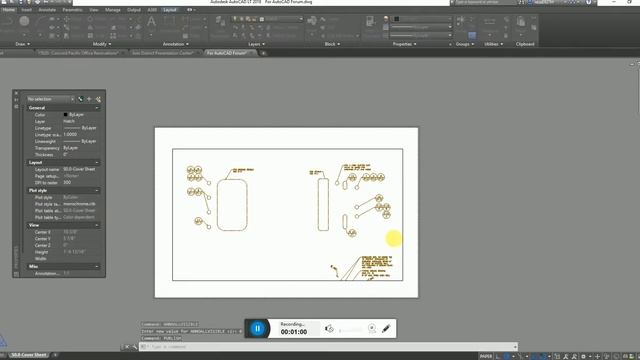Open the No selection dropdown in Properties palette
This screenshot has height=360, width=640.
coord(50,99)
